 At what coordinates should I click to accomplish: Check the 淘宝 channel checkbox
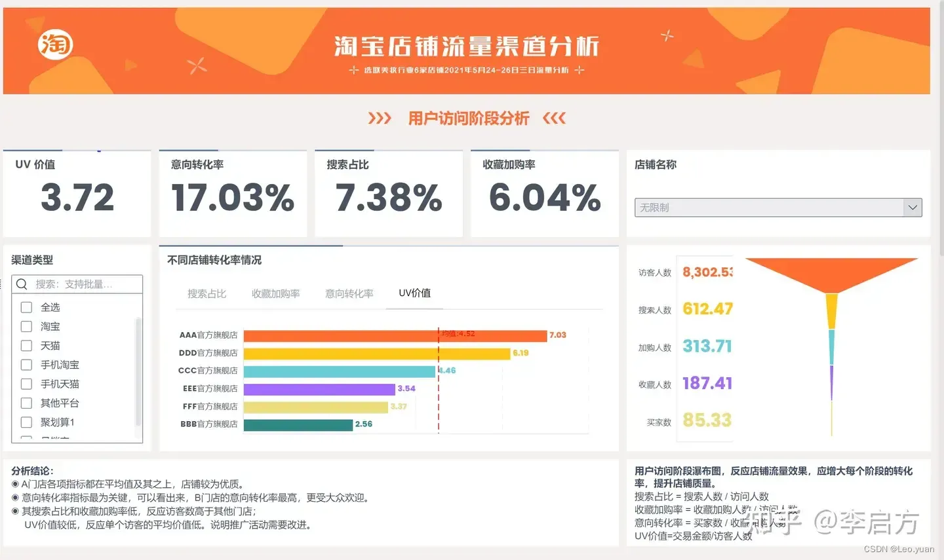(x=26, y=326)
